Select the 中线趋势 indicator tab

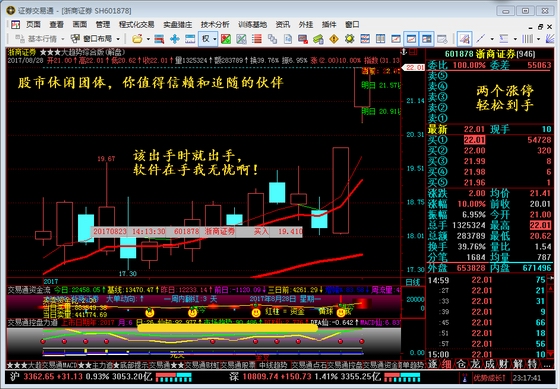[x=273, y=365]
